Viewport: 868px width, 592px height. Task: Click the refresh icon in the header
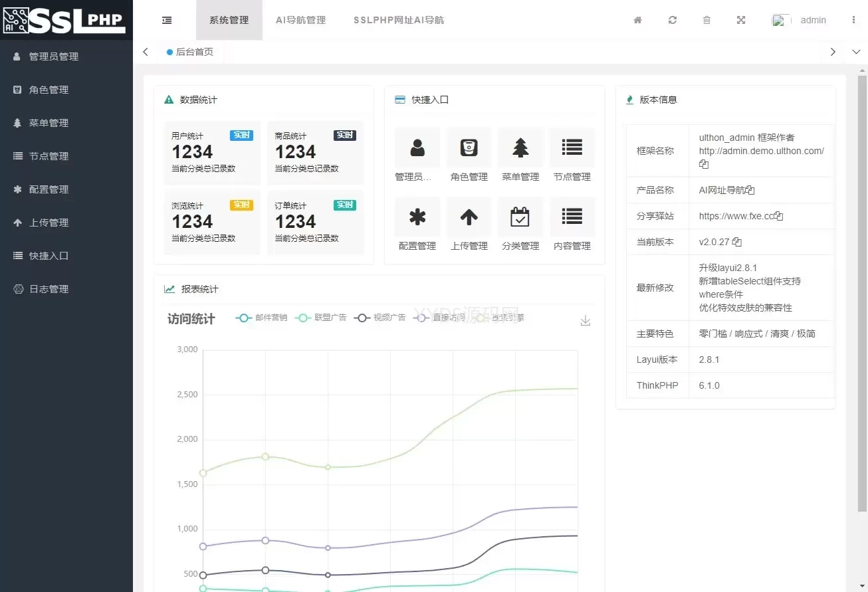pos(673,20)
